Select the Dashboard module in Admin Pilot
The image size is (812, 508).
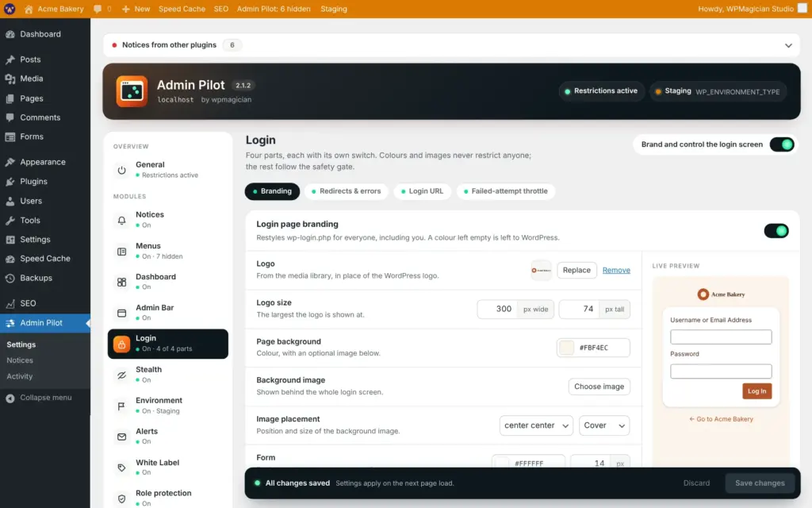click(168, 282)
